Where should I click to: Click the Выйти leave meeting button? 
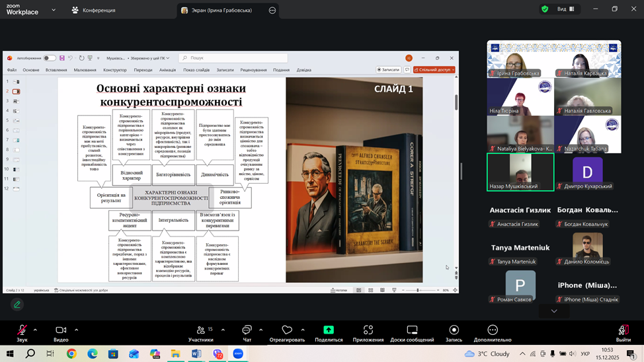[x=623, y=332]
